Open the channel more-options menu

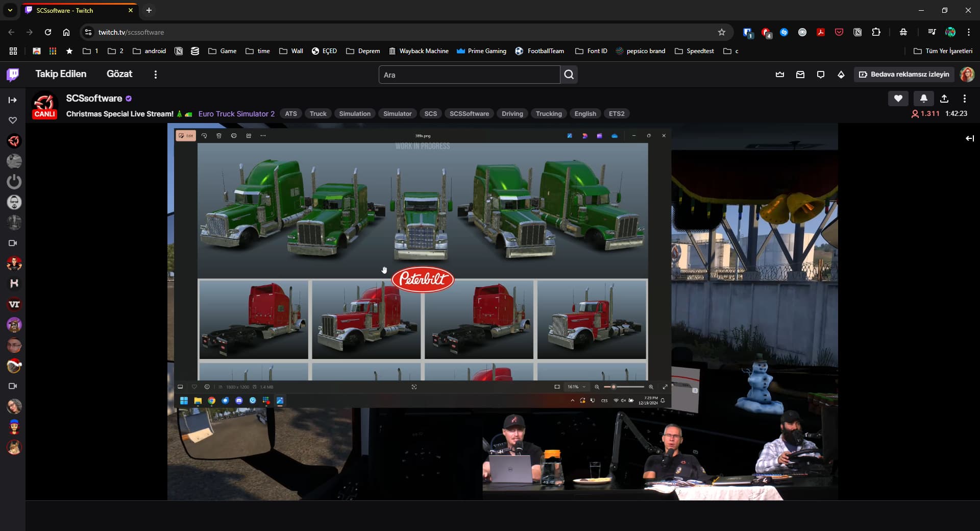click(x=964, y=99)
